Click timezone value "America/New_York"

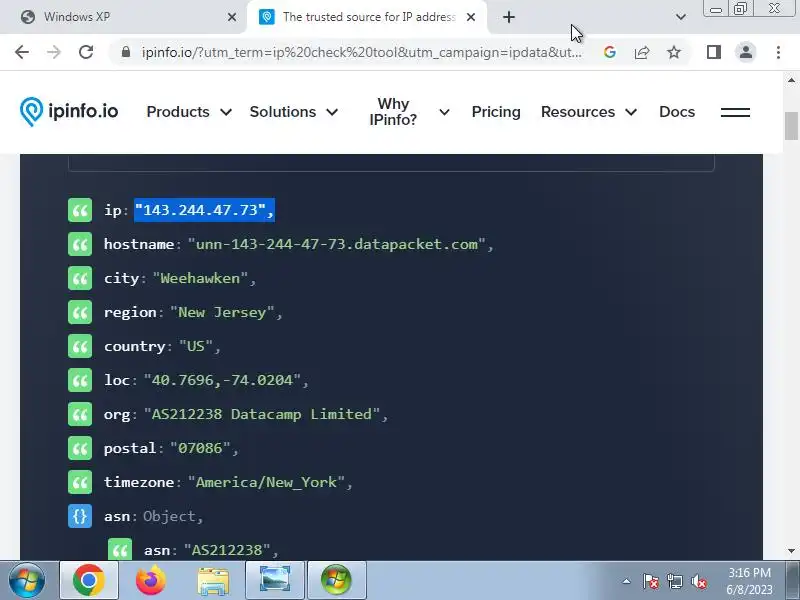pyautogui.click(x=266, y=483)
